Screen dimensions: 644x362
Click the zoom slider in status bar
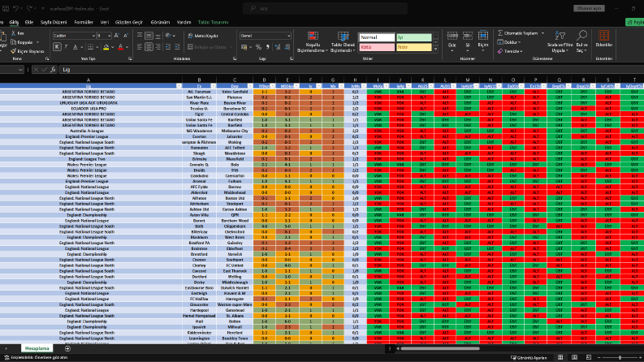point(620,357)
